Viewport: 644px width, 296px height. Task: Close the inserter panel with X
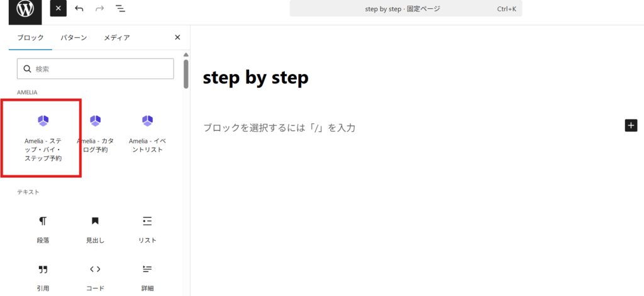click(177, 38)
